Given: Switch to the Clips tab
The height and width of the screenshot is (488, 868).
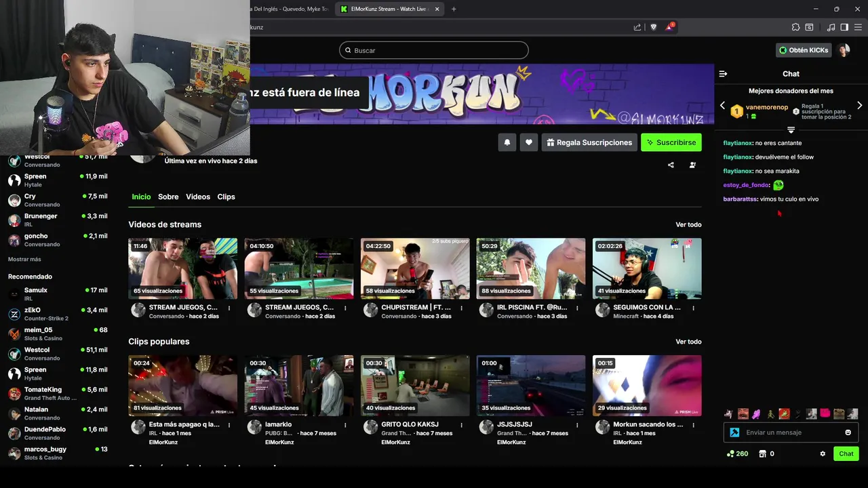Looking at the screenshot, I should click(x=226, y=197).
